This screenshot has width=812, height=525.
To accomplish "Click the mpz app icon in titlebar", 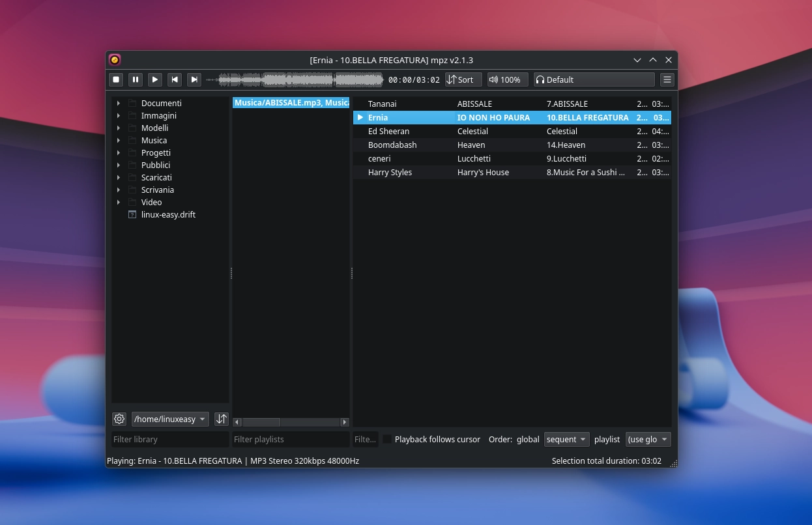I will 115,60.
